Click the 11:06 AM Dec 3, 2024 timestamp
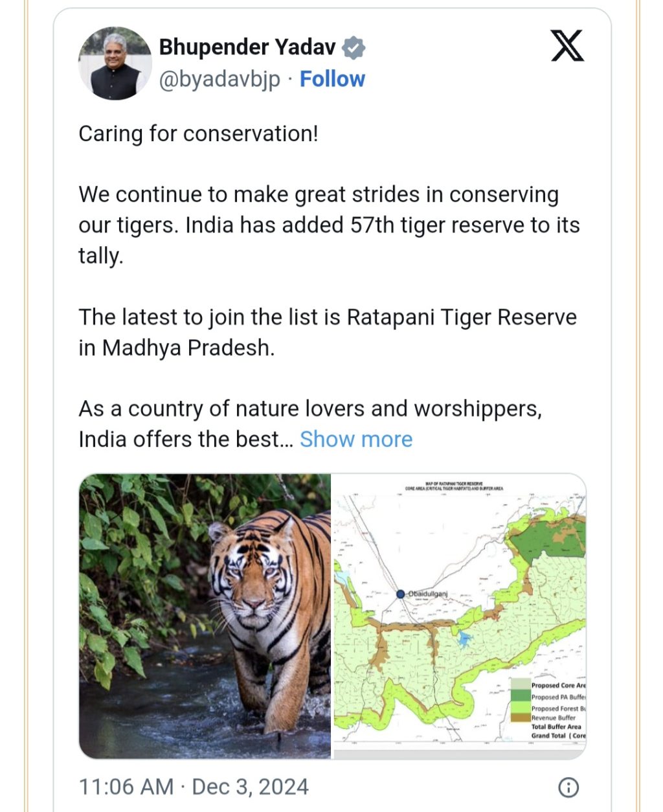 (194, 787)
